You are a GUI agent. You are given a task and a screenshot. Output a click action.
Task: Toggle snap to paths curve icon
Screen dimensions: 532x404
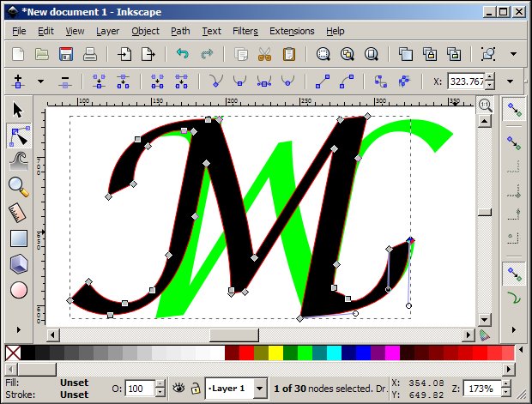click(x=514, y=298)
